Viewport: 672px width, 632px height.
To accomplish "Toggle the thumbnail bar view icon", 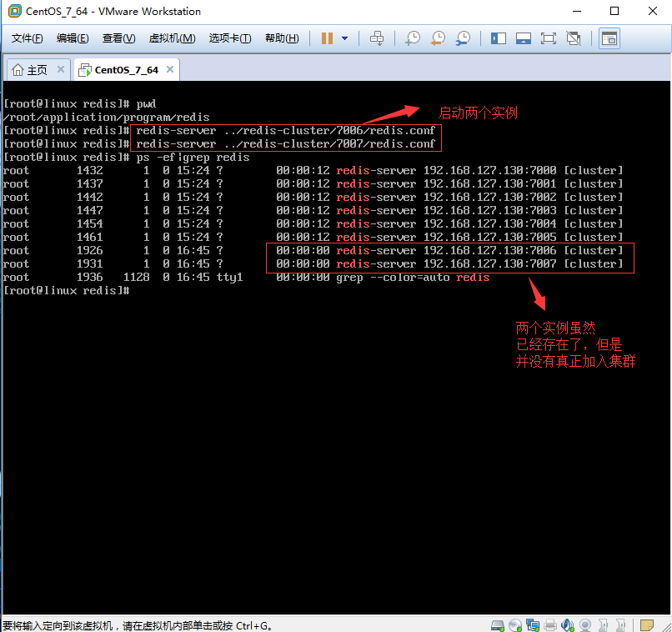I will click(x=524, y=38).
